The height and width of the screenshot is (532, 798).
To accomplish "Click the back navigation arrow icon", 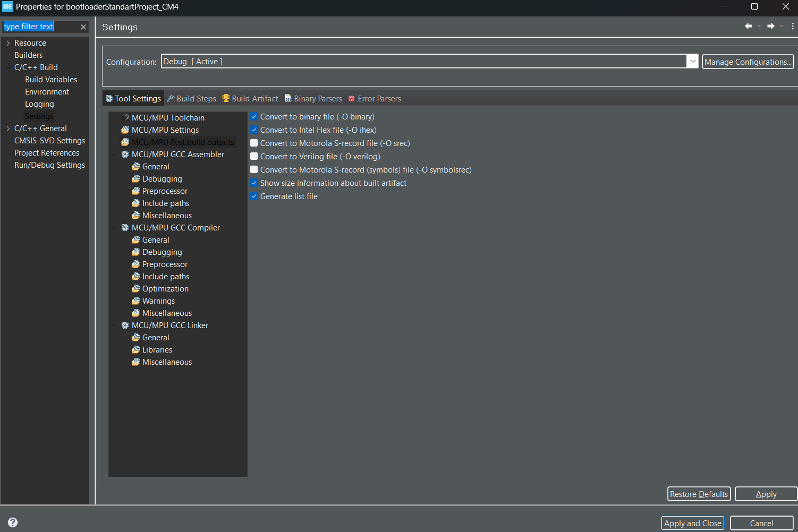I will click(749, 25).
